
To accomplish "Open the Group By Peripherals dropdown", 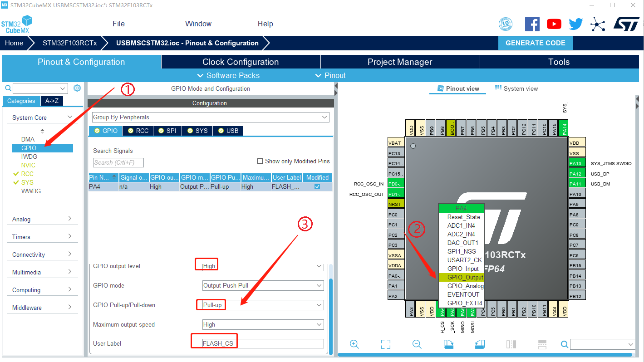I will click(211, 117).
